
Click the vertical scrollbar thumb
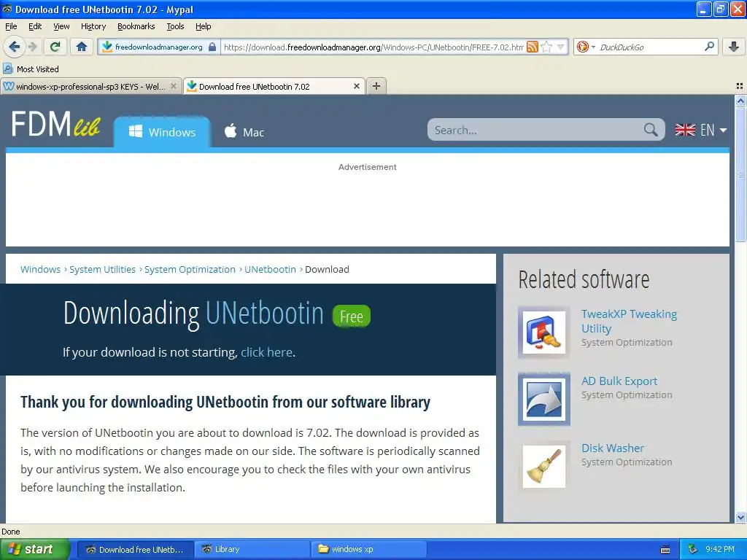(740, 174)
